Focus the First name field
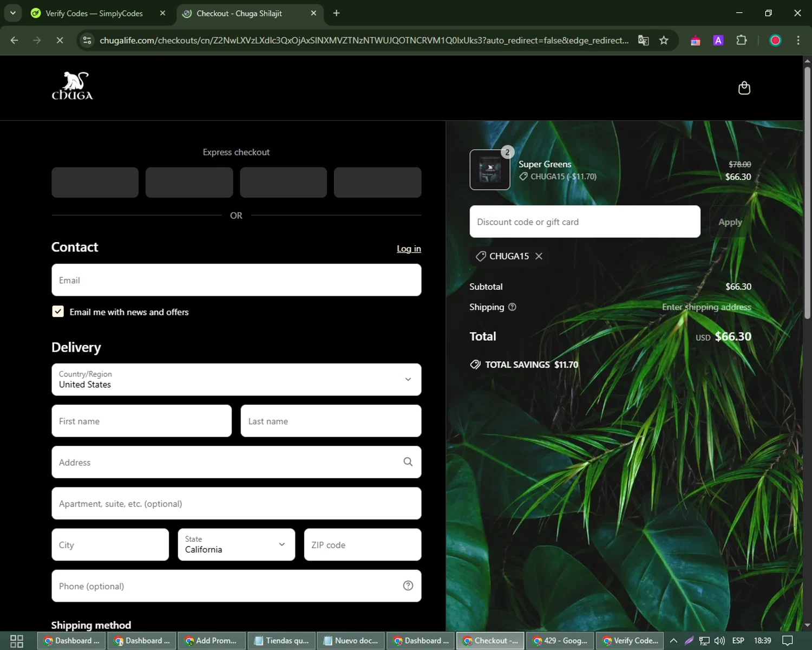 [141, 421]
